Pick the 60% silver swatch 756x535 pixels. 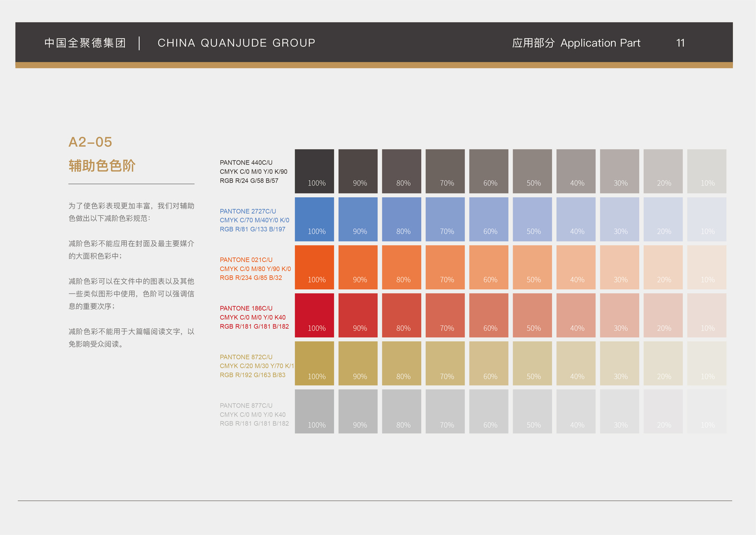tap(489, 411)
